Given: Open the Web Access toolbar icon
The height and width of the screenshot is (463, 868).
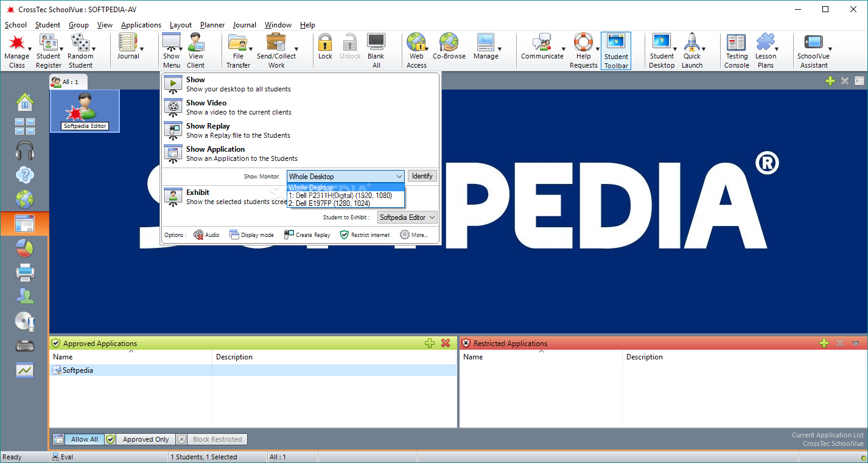Looking at the screenshot, I should pos(416,51).
